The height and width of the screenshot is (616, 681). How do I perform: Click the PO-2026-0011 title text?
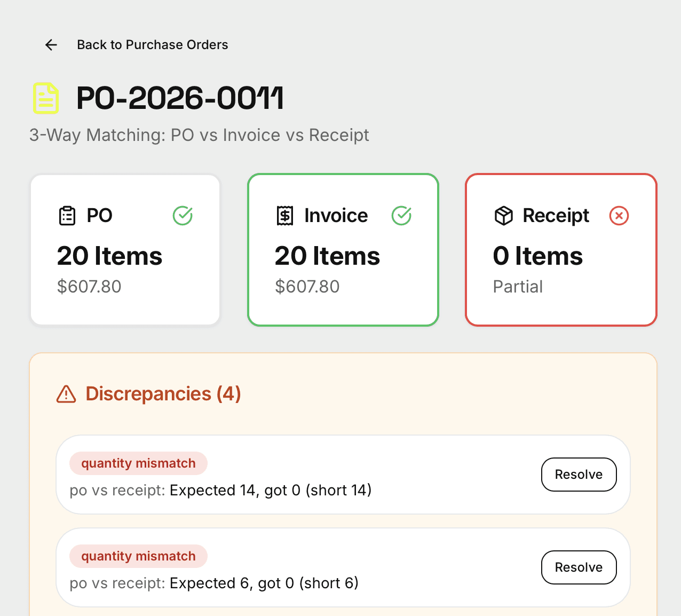tap(180, 98)
